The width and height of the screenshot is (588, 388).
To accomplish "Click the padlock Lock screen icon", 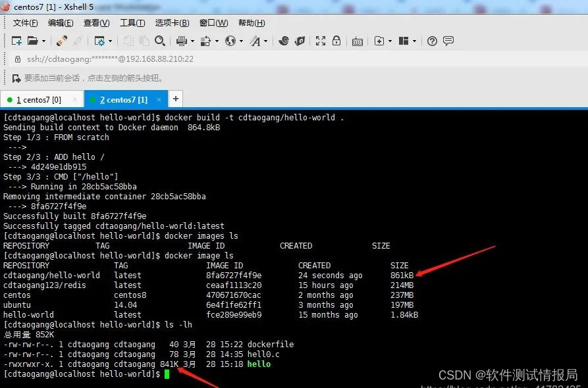I will click(x=336, y=41).
